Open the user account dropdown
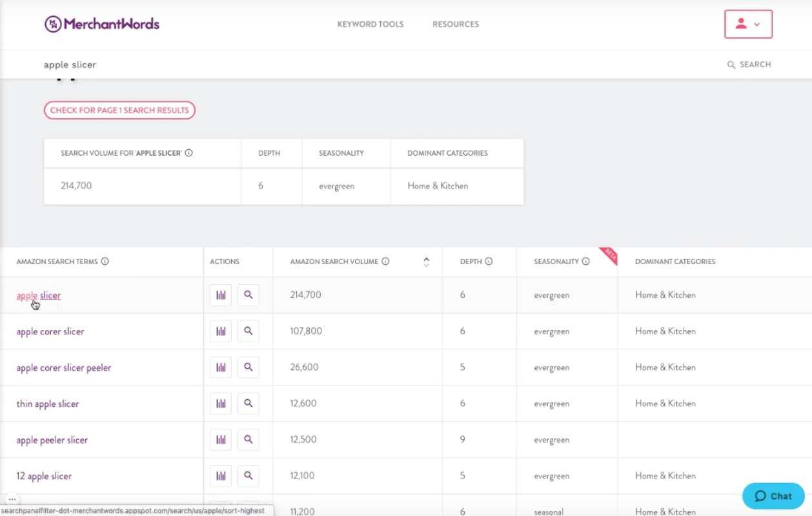812x516 pixels. [748, 25]
